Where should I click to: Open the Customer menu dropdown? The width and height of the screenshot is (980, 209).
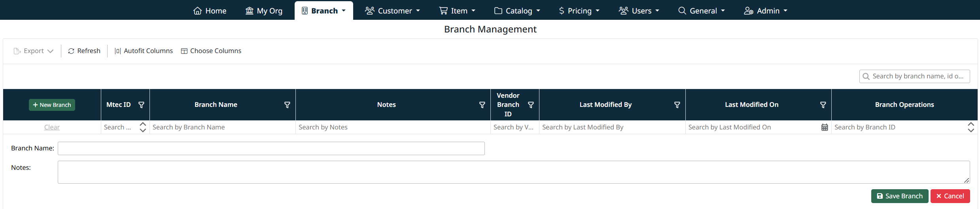pos(392,11)
